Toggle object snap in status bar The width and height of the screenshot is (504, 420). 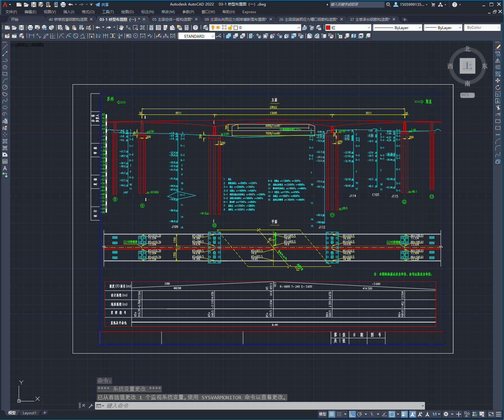(392, 414)
